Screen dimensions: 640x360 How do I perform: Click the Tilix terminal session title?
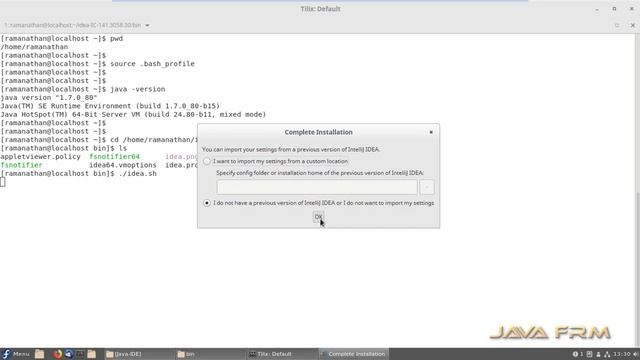point(72,25)
